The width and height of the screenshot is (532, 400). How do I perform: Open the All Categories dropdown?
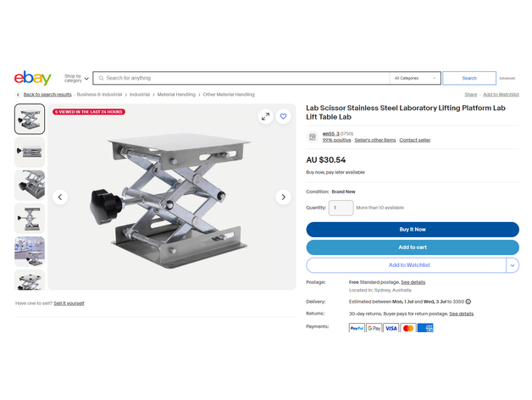point(415,78)
